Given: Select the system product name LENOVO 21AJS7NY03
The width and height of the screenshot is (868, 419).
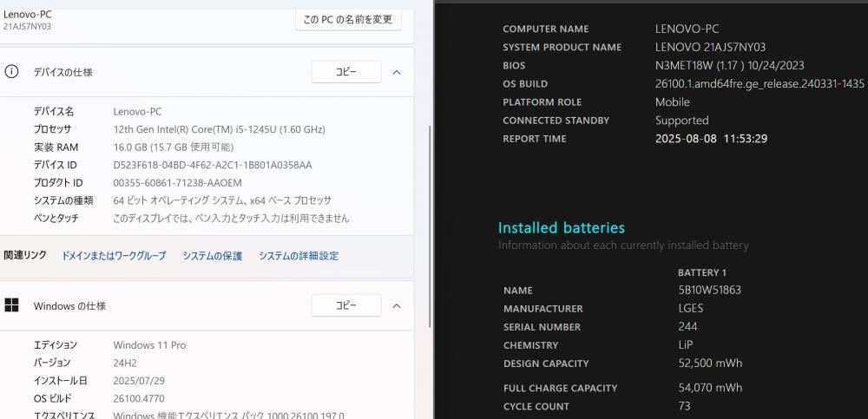Looking at the screenshot, I should (x=711, y=47).
